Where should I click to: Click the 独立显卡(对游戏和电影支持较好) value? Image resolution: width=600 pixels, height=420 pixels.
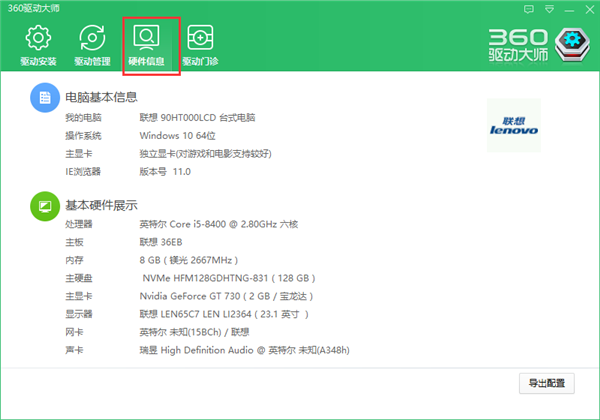tap(205, 154)
